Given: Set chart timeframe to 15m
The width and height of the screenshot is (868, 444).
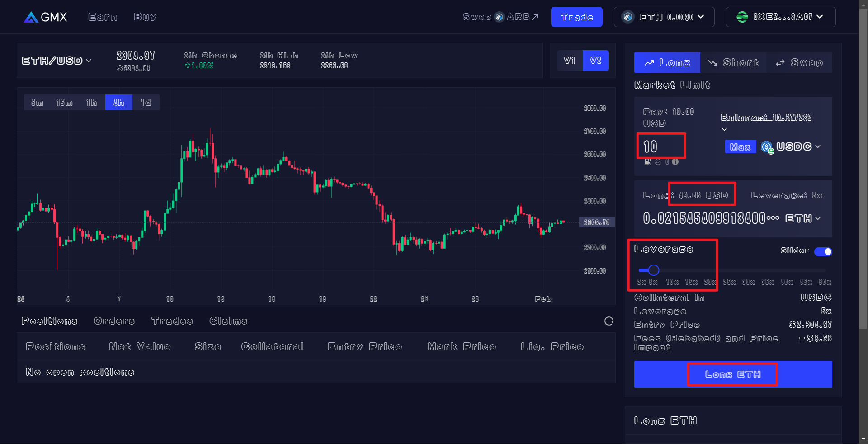Looking at the screenshot, I should [x=65, y=103].
